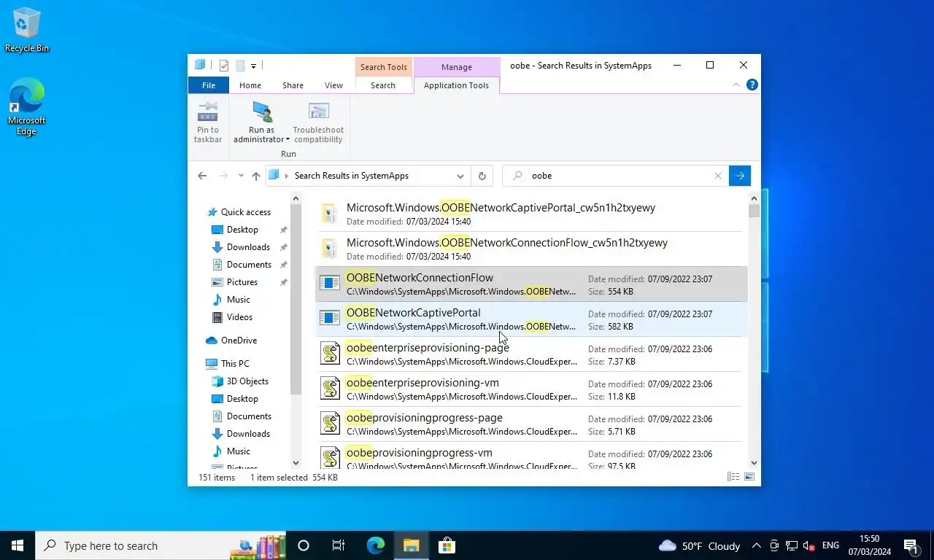Screen dimensions: 934x560
Task: Open pinned Documents under Quick access
Action: [249, 265]
